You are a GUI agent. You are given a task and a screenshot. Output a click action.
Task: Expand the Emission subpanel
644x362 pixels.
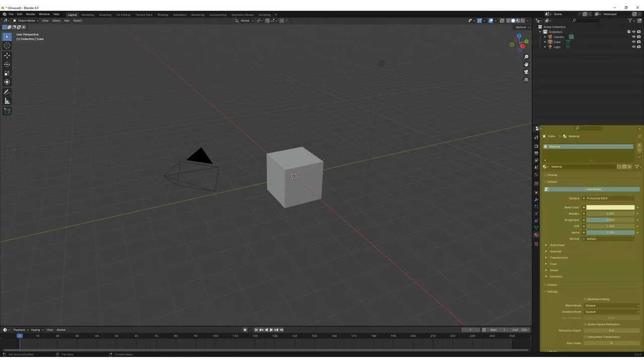556,277
